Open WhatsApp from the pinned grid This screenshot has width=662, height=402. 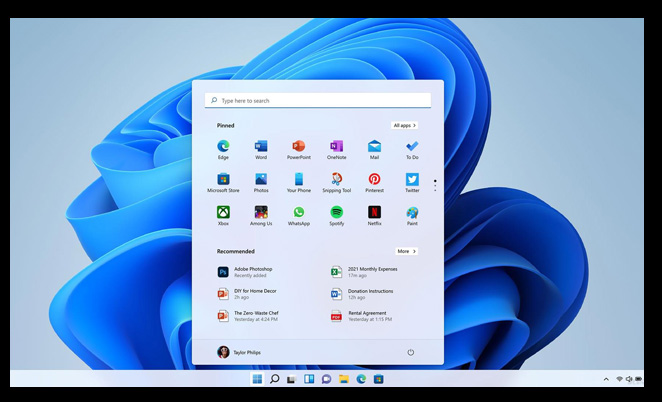click(298, 213)
